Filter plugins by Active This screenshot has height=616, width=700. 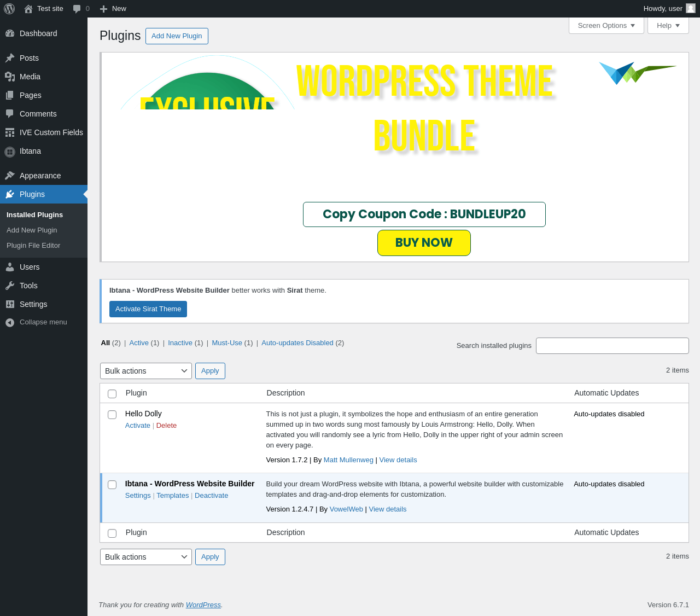pyautogui.click(x=139, y=343)
